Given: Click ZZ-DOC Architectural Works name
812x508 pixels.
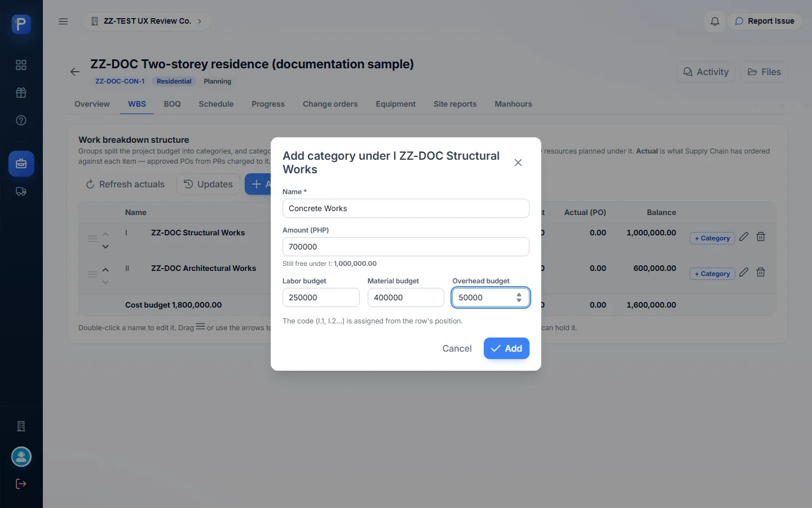Looking at the screenshot, I should (204, 268).
